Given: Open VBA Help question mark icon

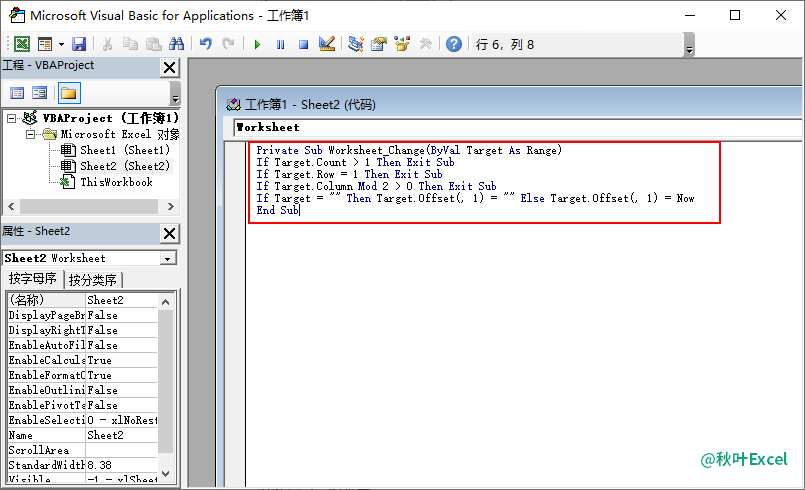Looking at the screenshot, I should pyautogui.click(x=454, y=44).
